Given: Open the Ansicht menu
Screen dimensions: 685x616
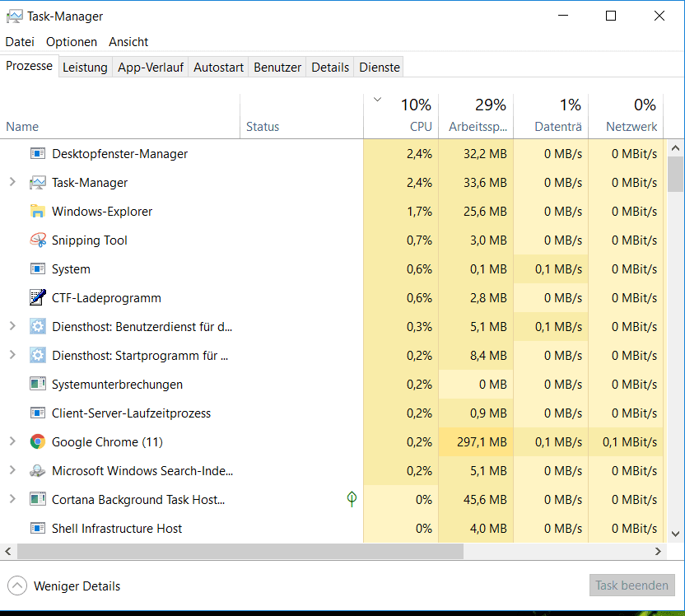Looking at the screenshot, I should click(x=128, y=42).
